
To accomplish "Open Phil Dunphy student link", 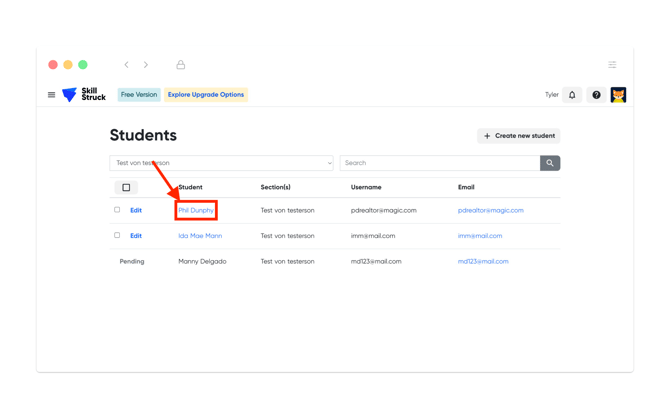I will pyautogui.click(x=196, y=211).
